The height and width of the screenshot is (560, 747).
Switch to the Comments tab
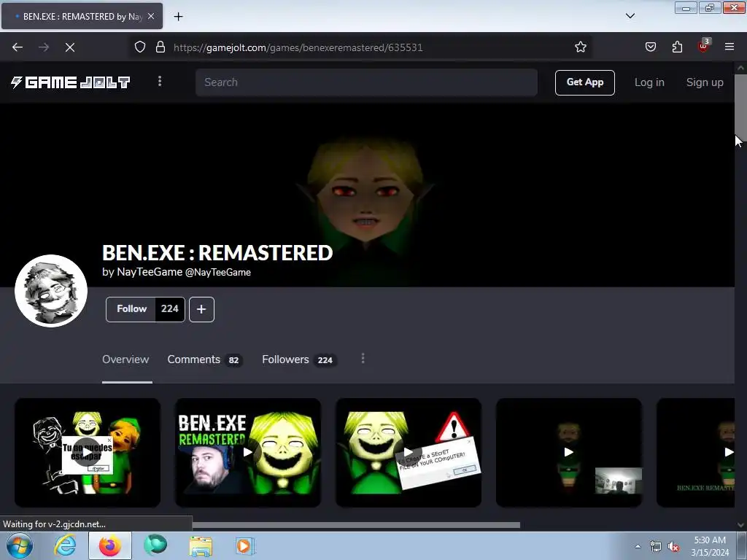(x=205, y=359)
